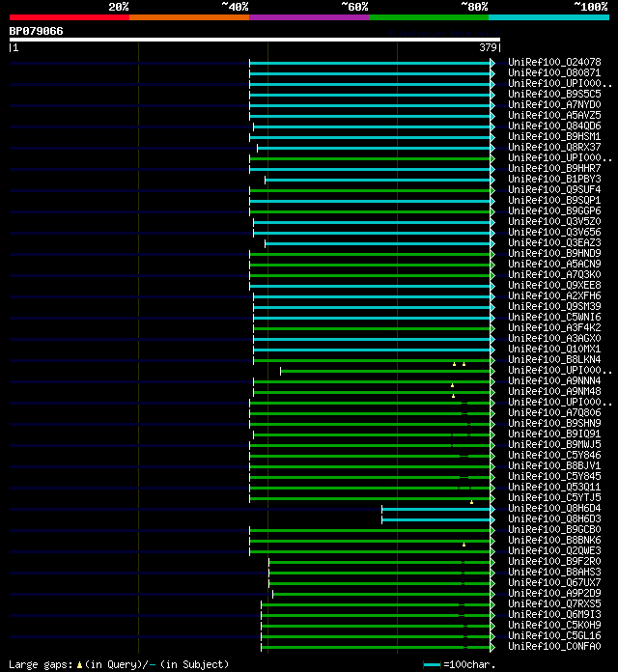The width and height of the screenshot is (618, 672).
Task: Click the UniRef100_B8BNK6 label
Action: (554, 541)
